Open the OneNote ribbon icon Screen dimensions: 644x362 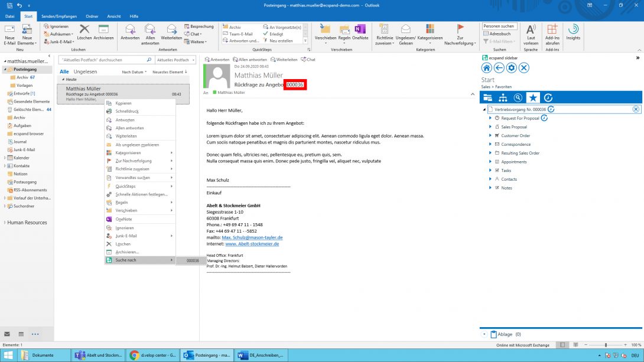[x=360, y=32]
